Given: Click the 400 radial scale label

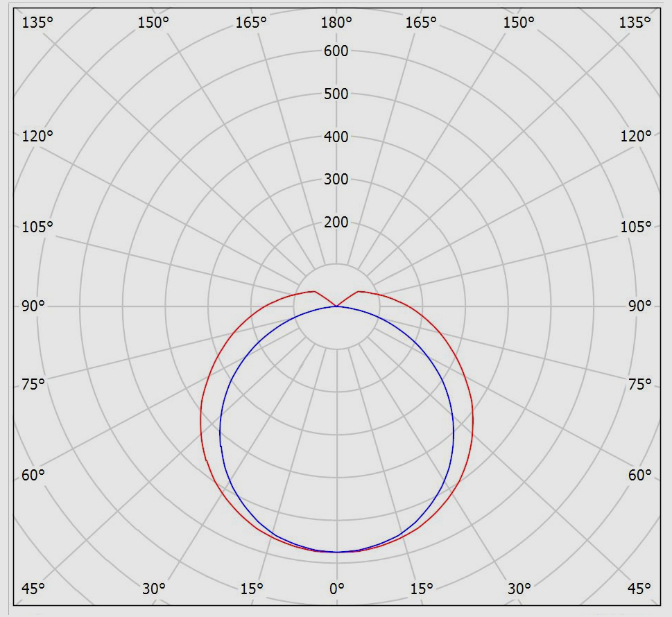Looking at the screenshot, I should tap(336, 137).
